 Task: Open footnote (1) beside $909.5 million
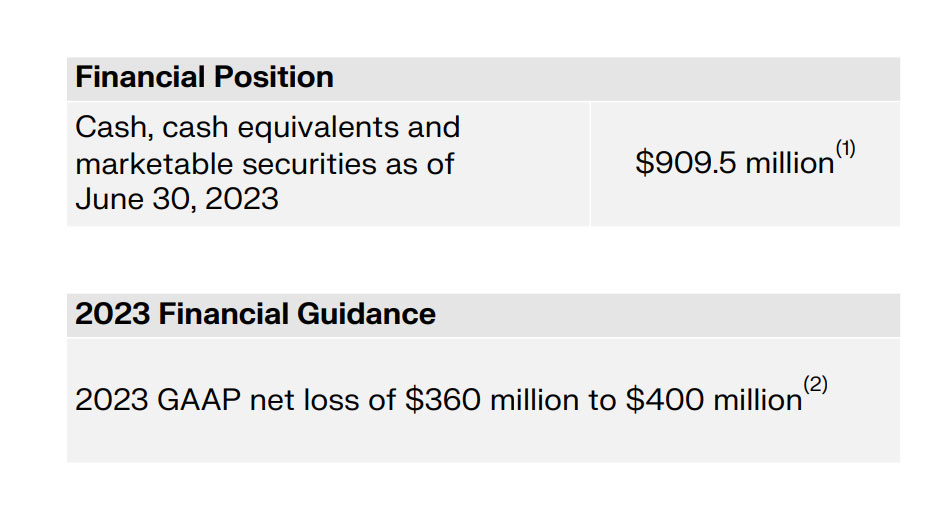(846, 149)
